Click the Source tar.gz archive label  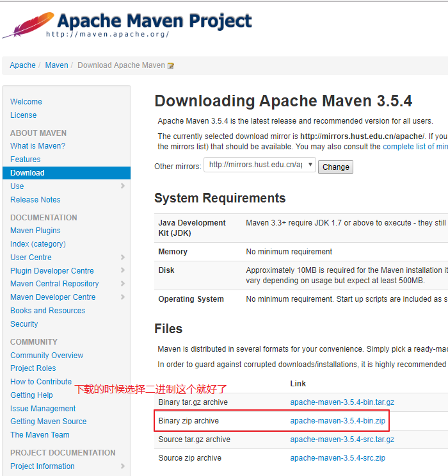tap(194, 439)
